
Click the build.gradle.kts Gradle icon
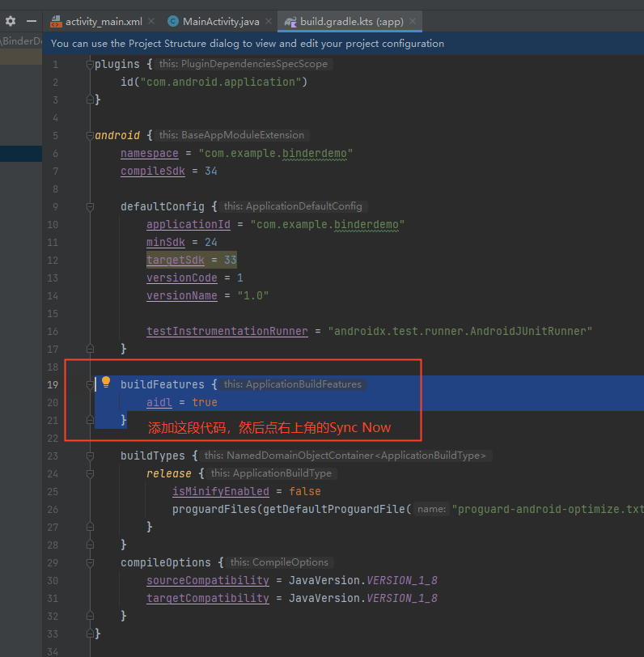pyautogui.click(x=290, y=22)
